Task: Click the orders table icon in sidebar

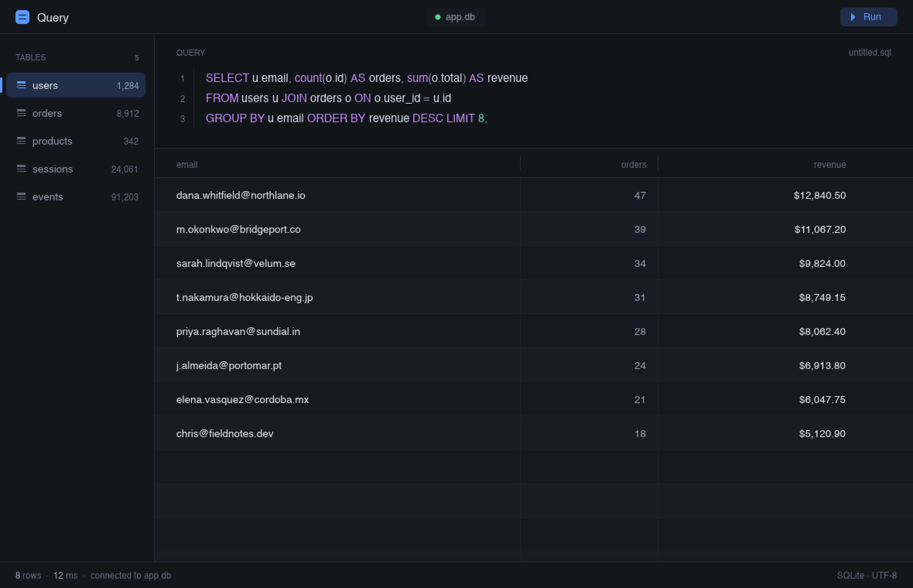Action: click(x=21, y=113)
